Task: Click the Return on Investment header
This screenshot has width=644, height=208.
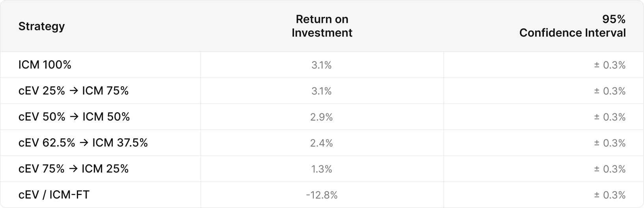Action: pyautogui.click(x=322, y=26)
